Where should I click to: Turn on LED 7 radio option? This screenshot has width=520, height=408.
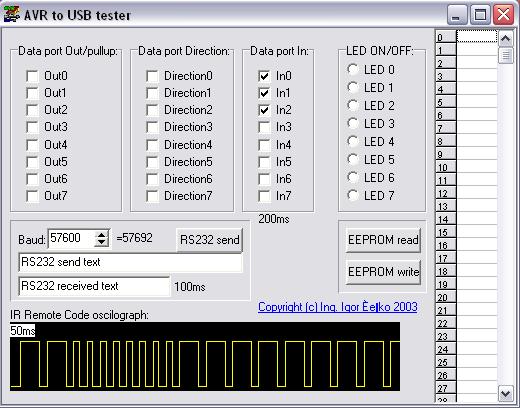pos(353,195)
